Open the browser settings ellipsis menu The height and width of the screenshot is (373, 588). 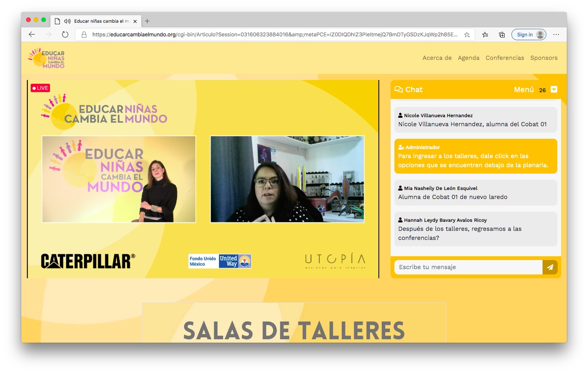coord(556,34)
